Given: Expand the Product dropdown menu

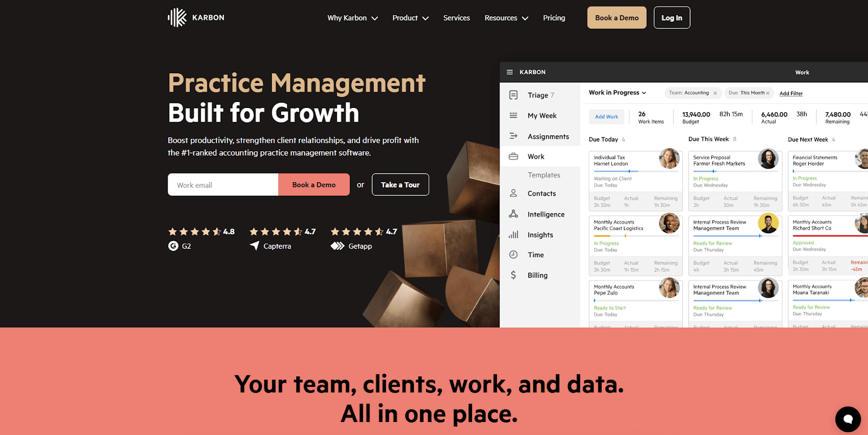Looking at the screenshot, I should click(x=410, y=18).
